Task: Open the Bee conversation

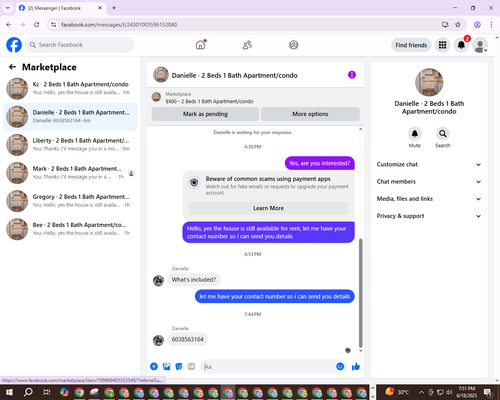Action: [70, 229]
